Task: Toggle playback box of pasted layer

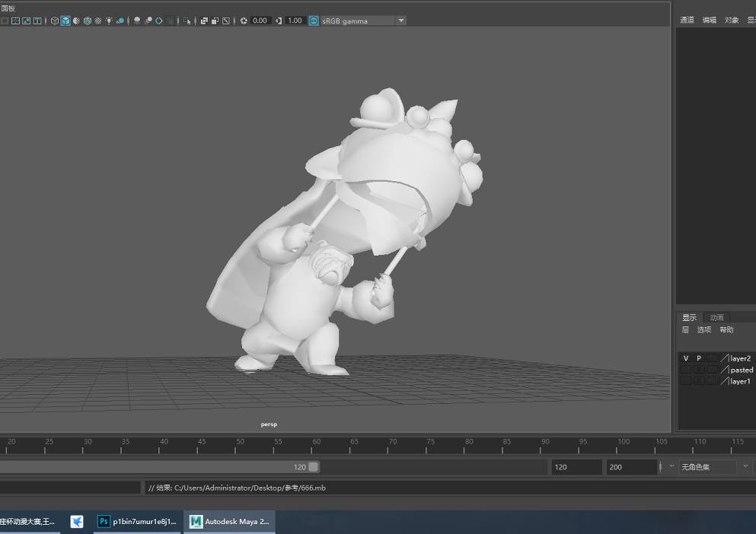Action: point(699,370)
